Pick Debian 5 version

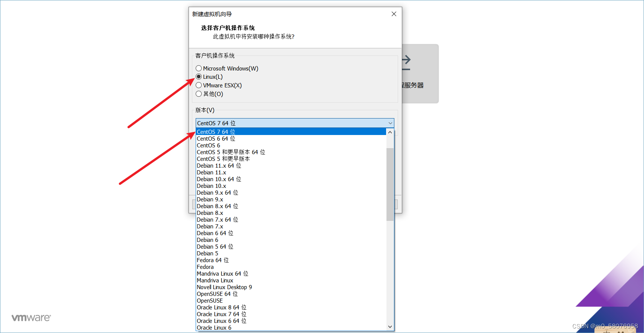point(291,253)
